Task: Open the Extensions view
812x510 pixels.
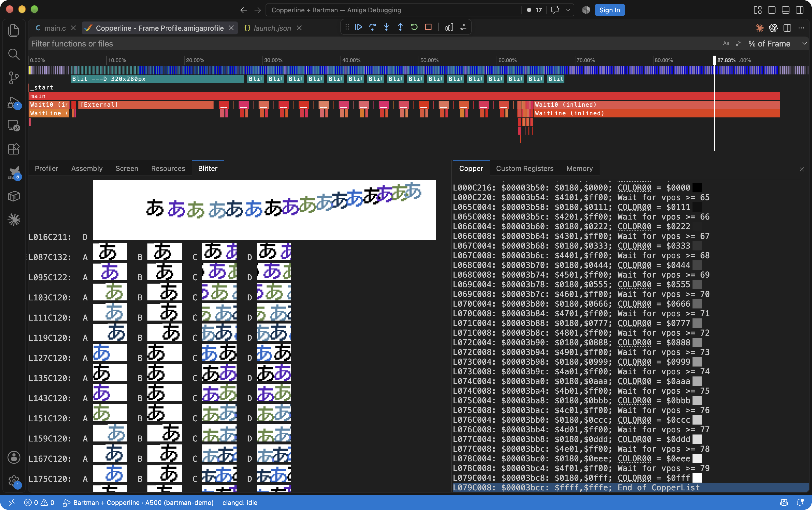Action: coord(13,149)
